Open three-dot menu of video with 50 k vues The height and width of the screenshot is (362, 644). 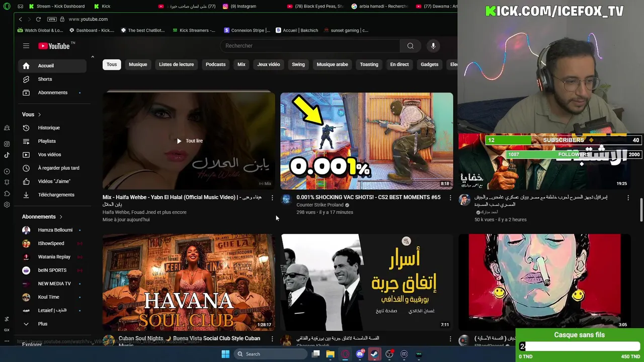pyautogui.click(x=628, y=198)
